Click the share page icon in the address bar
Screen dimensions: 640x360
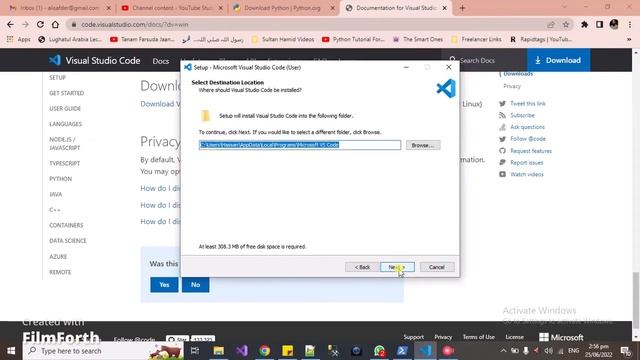point(551,24)
